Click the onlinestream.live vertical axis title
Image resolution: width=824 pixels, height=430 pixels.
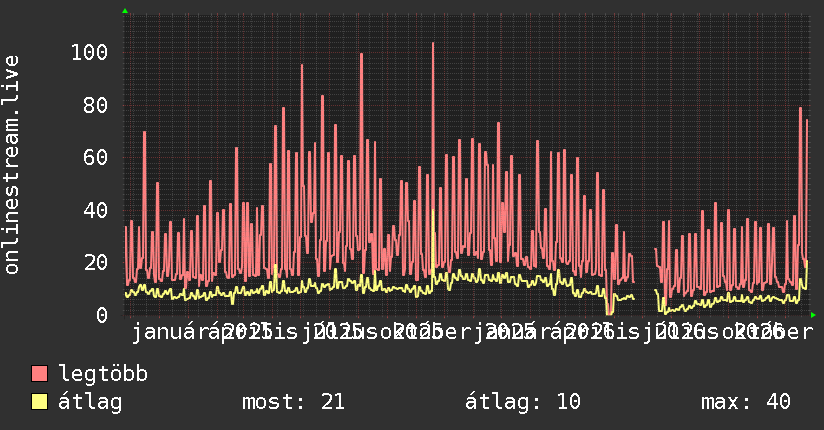[x=11, y=165]
